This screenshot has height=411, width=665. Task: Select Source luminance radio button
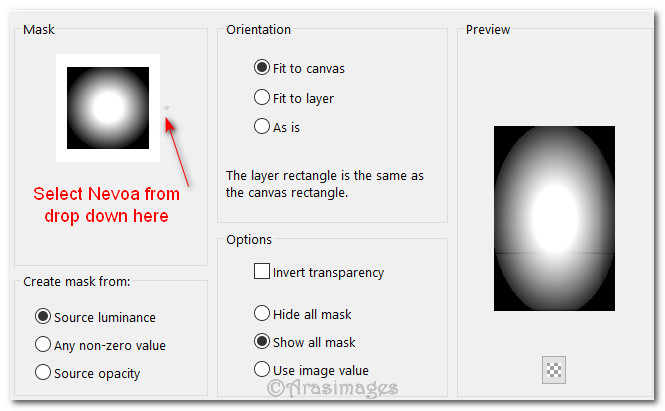pyautogui.click(x=43, y=317)
